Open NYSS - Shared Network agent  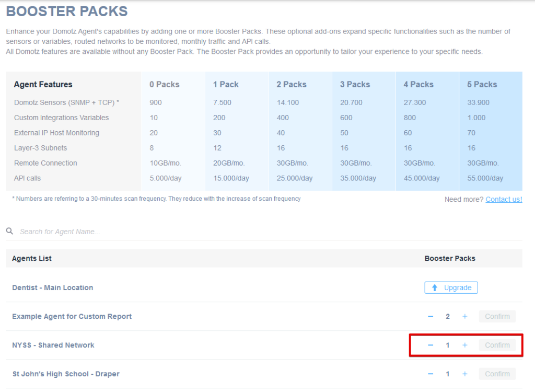pos(53,345)
